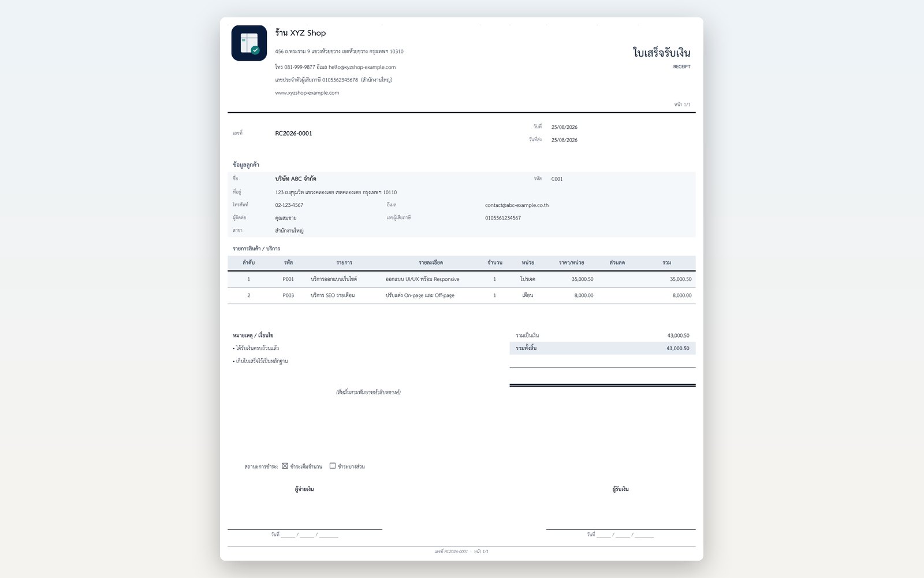The height and width of the screenshot is (578, 924).
Task: Select receipt number RC2026-0001 in the header field
Action: [x=293, y=134]
